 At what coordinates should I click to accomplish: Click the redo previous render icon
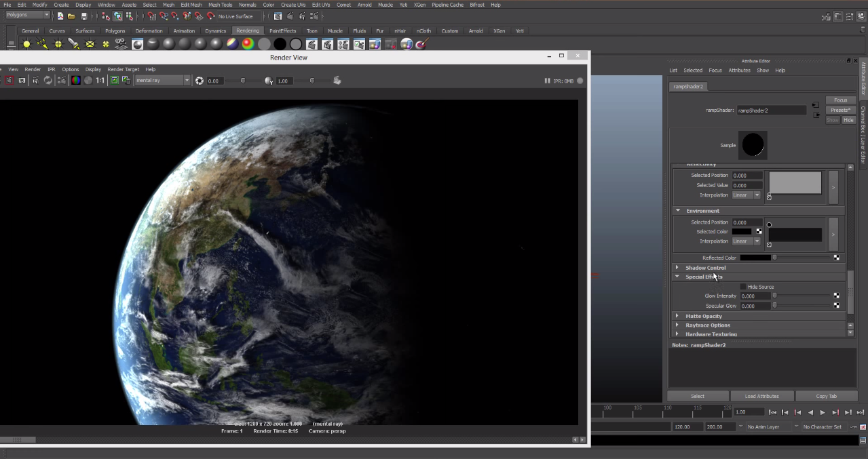[9, 81]
